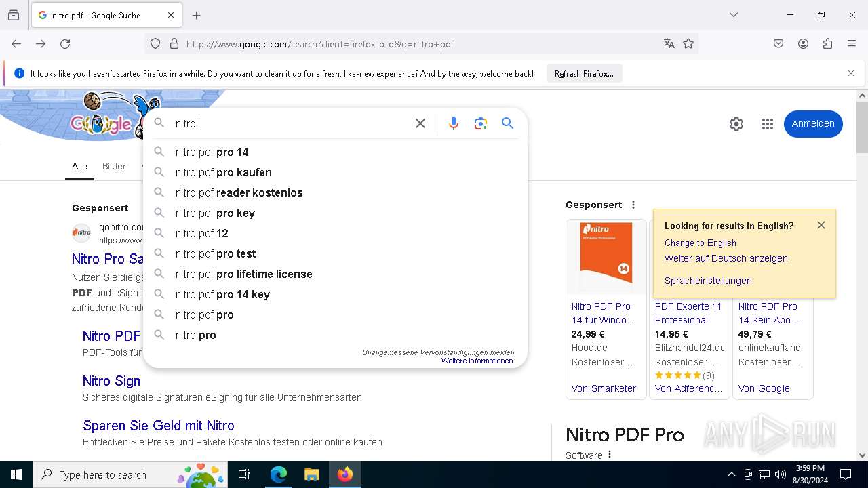Open Firefox View recent browsing
The height and width of the screenshot is (488, 868).
pyautogui.click(x=14, y=15)
